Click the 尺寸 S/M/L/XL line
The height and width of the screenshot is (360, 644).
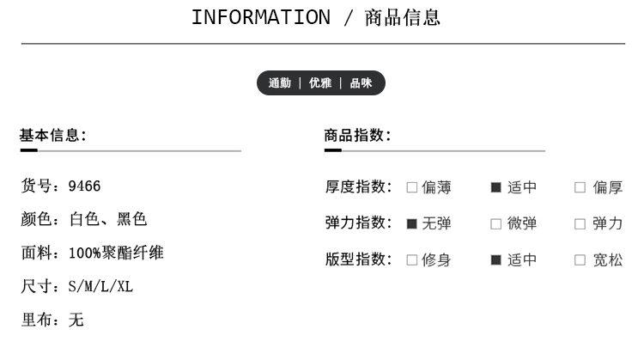pos(76,286)
